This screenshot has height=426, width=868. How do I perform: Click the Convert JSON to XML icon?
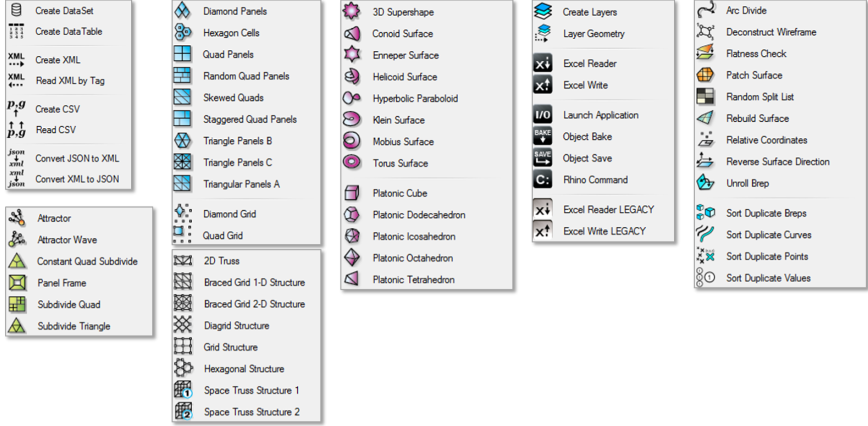(16, 158)
